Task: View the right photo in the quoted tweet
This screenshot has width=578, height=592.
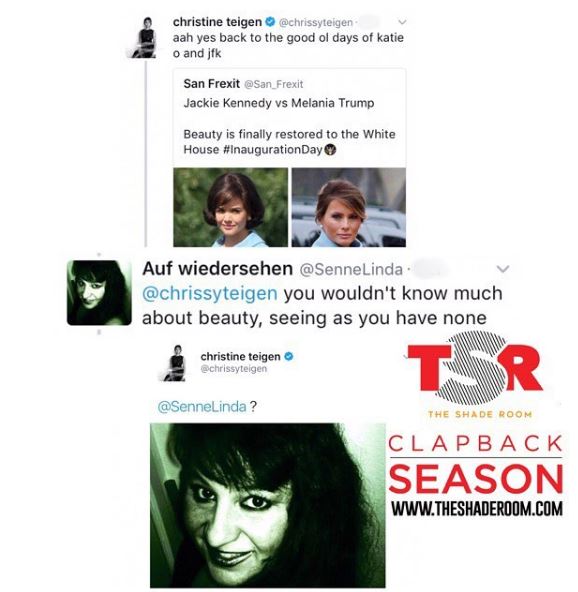Action: (x=349, y=207)
